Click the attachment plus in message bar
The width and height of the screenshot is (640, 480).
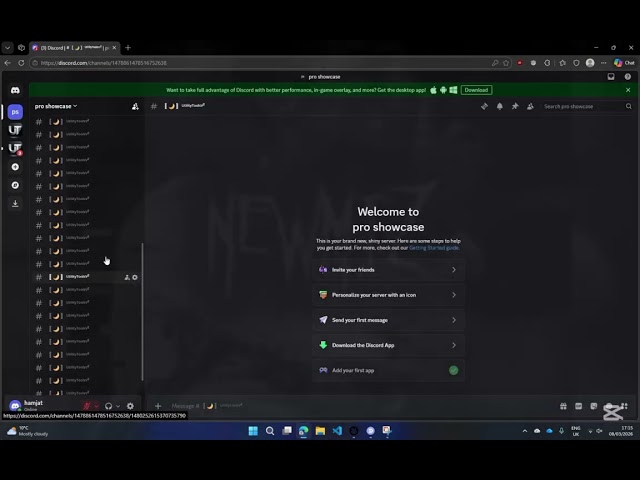click(158, 406)
